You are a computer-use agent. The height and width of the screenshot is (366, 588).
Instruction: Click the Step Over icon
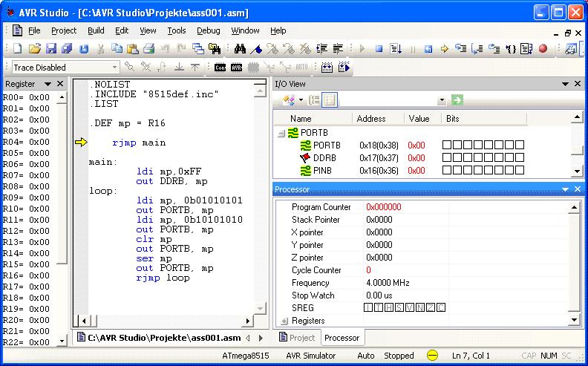coord(477,49)
